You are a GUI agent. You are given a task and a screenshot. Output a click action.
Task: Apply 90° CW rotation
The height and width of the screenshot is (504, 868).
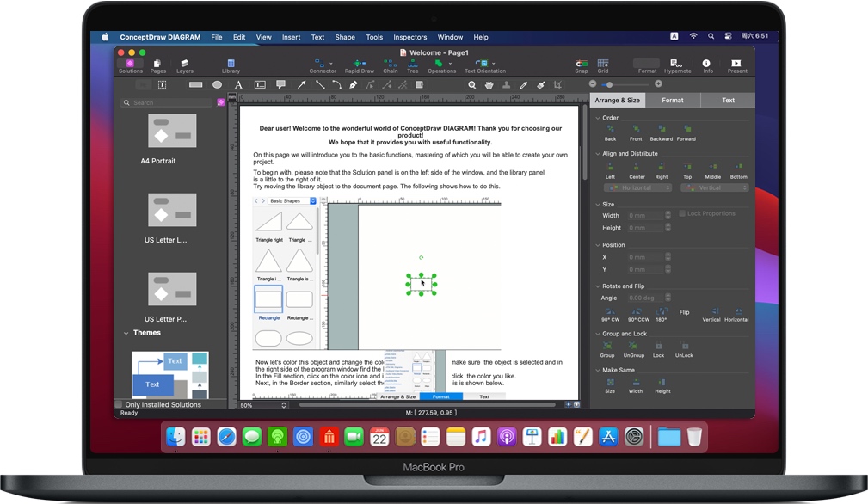[x=611, y=311]
